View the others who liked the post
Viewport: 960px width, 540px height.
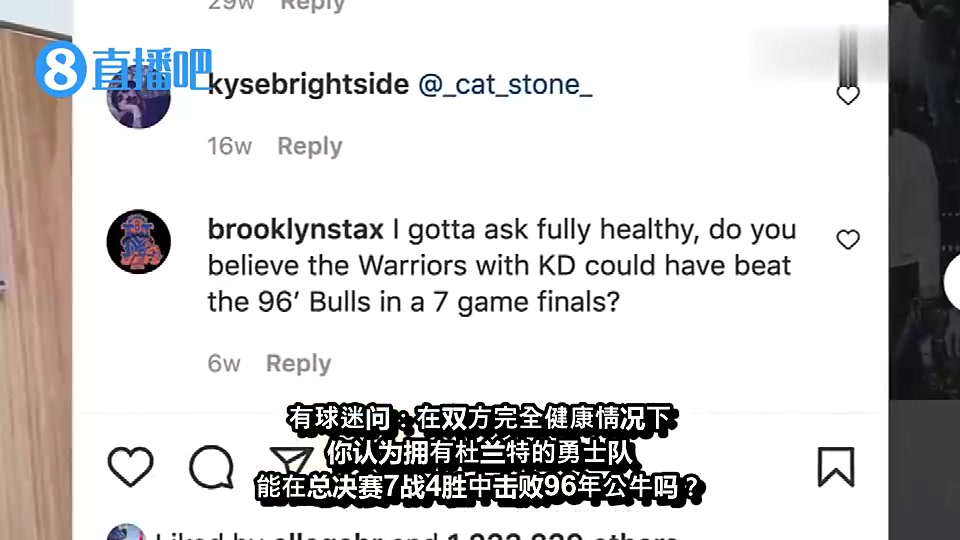tap(562, 536)
